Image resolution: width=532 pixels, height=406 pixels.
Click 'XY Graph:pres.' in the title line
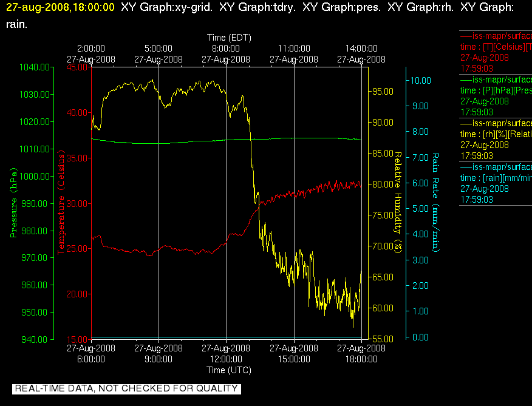point(342,7)
